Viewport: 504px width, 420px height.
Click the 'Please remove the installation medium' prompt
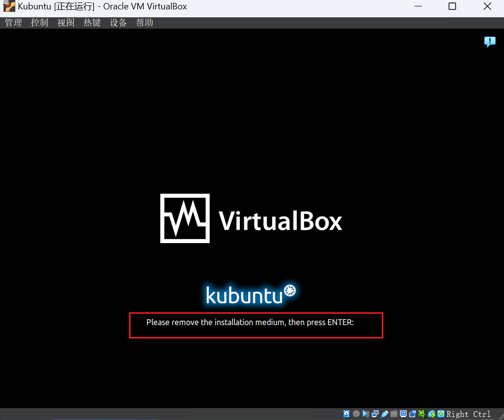click(x=250, y=322)
